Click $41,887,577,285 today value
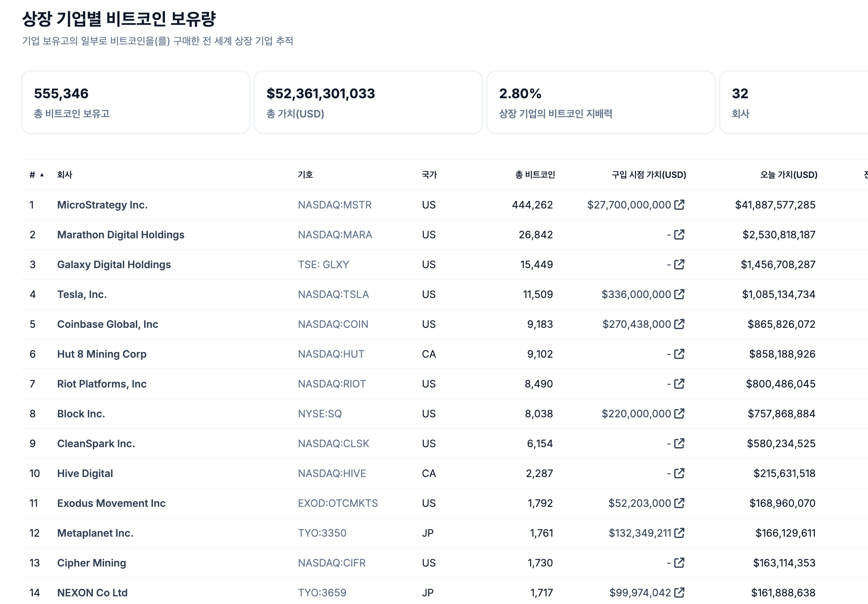This screenshot has height=604, width=868. (x=775, y=205)
